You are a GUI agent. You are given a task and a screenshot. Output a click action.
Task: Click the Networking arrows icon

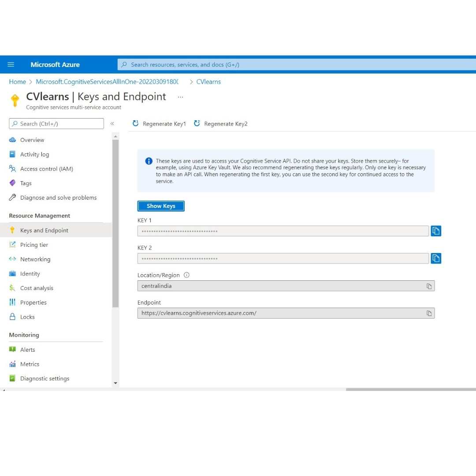[x=12, y=259]
